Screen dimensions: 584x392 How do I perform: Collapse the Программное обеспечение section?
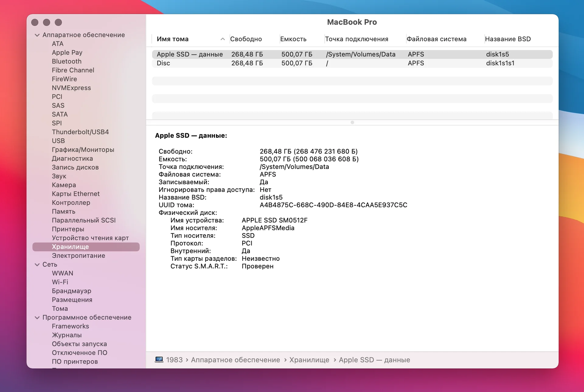click(37, 318)
